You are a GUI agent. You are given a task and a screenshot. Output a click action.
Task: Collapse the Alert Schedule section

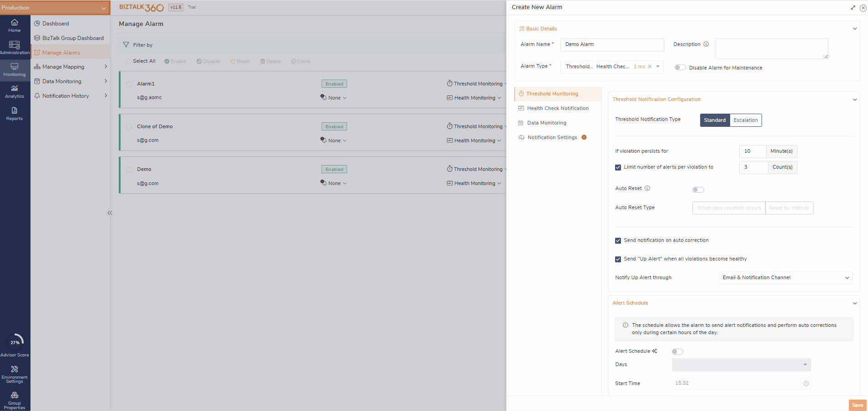(854, 303)
